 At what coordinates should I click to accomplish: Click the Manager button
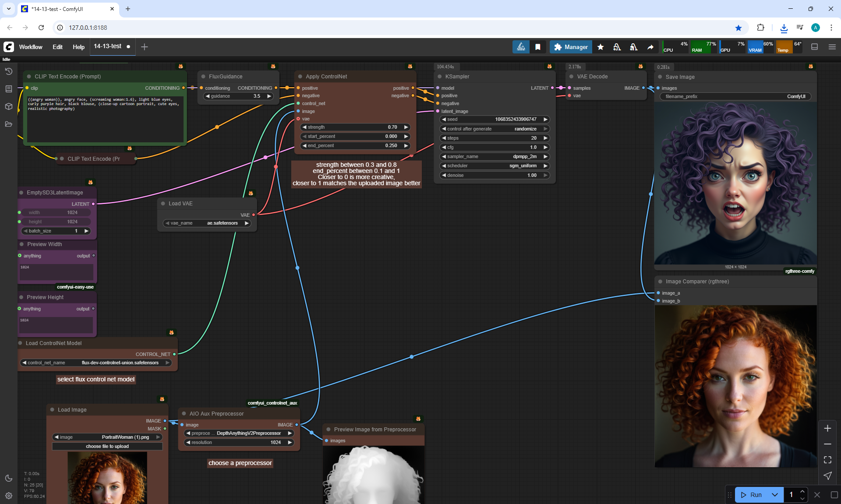[571, 47]
